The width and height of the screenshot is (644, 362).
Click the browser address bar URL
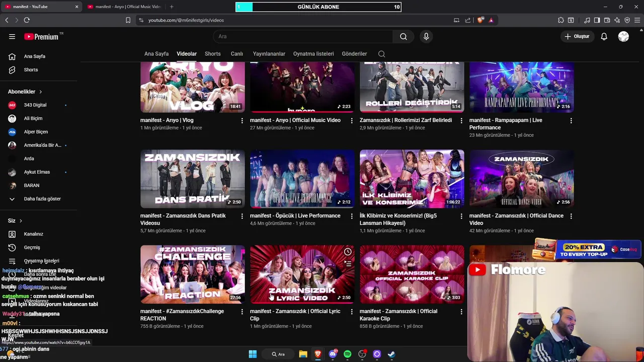click(x=186, y=20)
